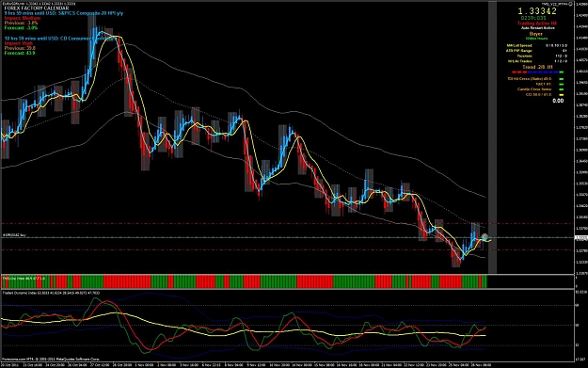Click the green Candle Close signal indicator bar

(562, 89)
